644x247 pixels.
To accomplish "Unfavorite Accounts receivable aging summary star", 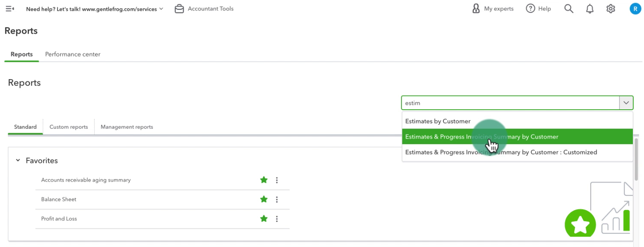I will (264, 180).
